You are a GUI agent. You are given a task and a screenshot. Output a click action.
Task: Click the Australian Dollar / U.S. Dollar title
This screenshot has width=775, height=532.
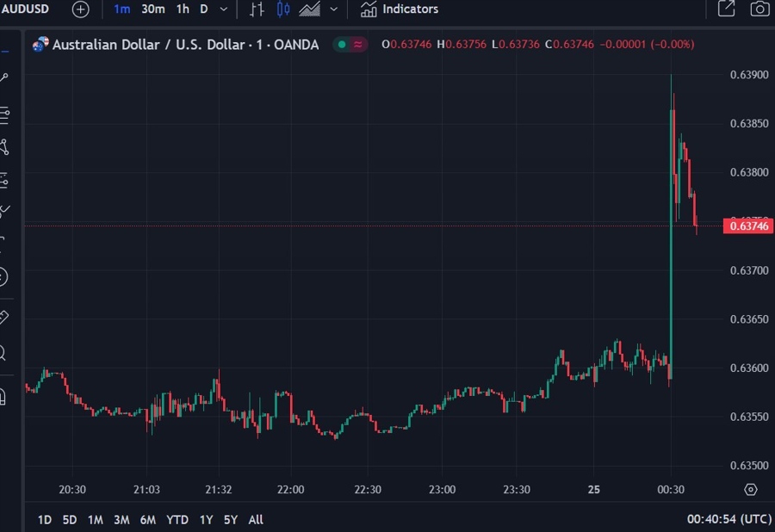tap(185, 45)
